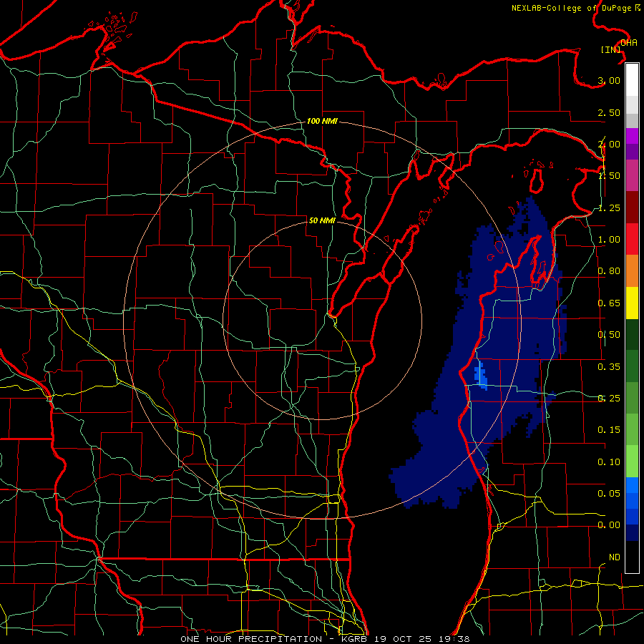
Task: Click the 0.10 legend value
Action: 609,462
